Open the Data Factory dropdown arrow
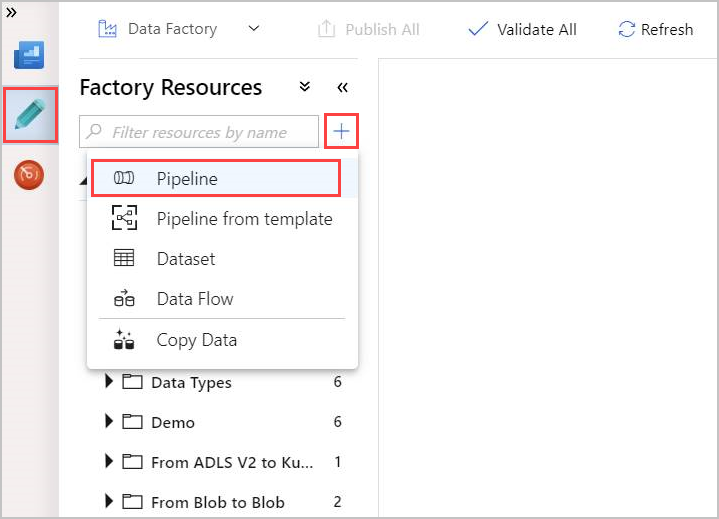The height and width of the screenshot is (519, 719). 254,28
